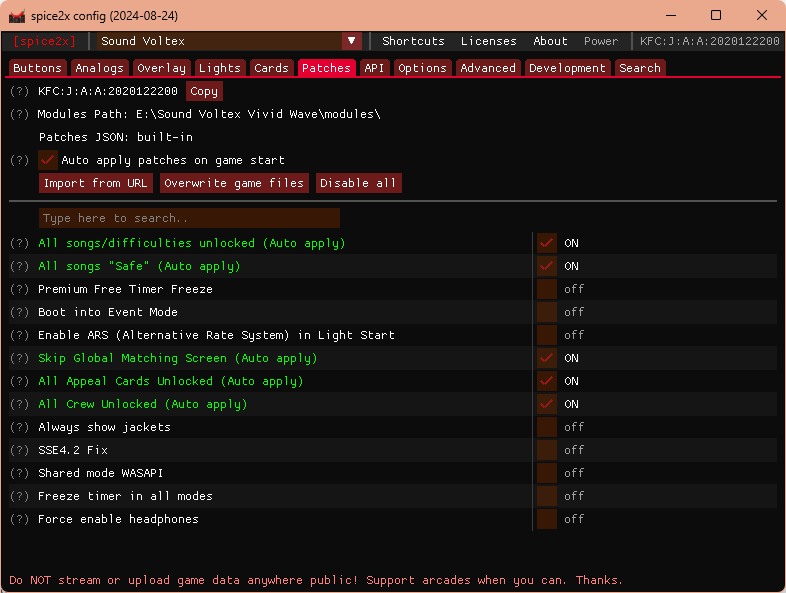Open the Shortcuts menu
The height and width of the screenshot is (593, 786).
[413, 41]
